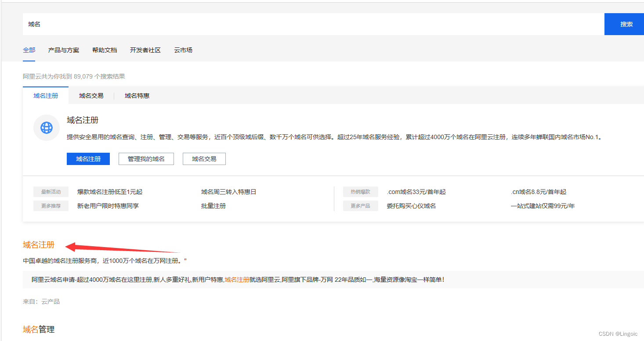The height and width of the screenshot is (341, 644).
Task: Click the 域名交易 outlined button
Action: 204,159
